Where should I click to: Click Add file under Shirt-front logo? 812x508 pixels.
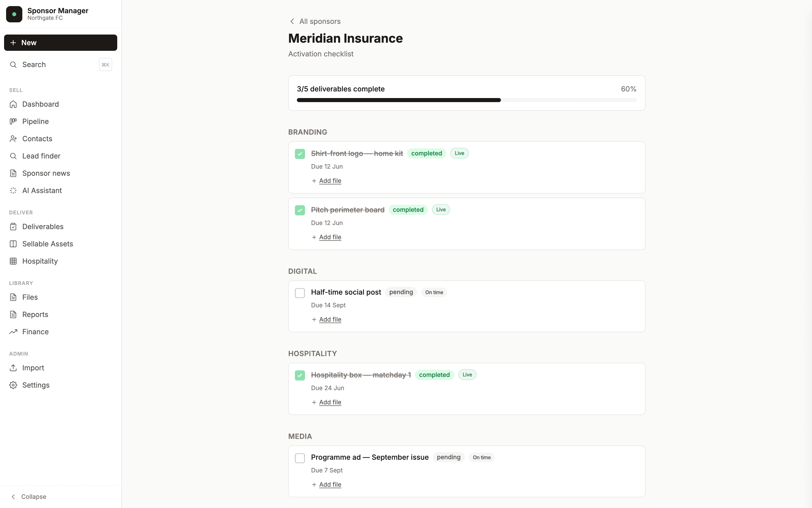[x=330, y=181]
